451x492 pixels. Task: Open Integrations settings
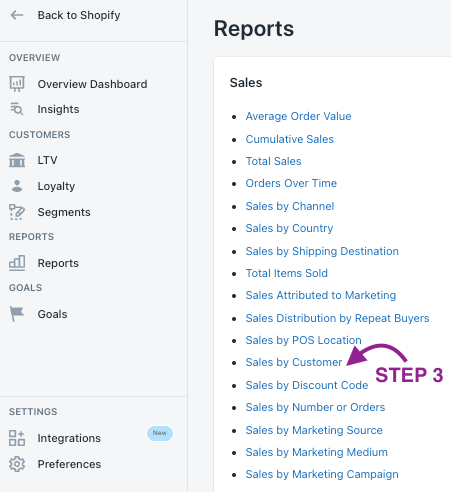coord(69,438)
